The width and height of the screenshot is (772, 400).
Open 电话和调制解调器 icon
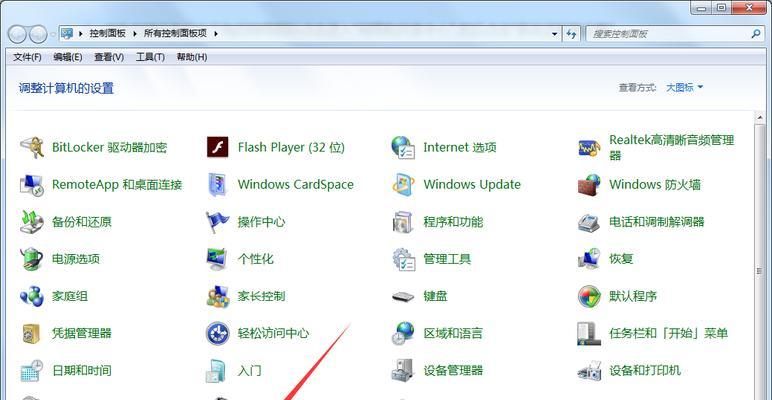(x=589, y=222)
